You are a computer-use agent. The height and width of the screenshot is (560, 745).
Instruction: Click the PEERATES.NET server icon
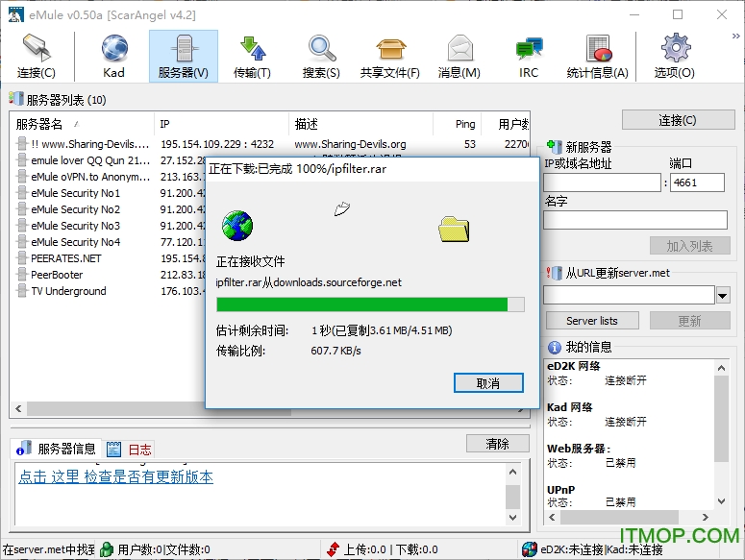tap(21, 258)
